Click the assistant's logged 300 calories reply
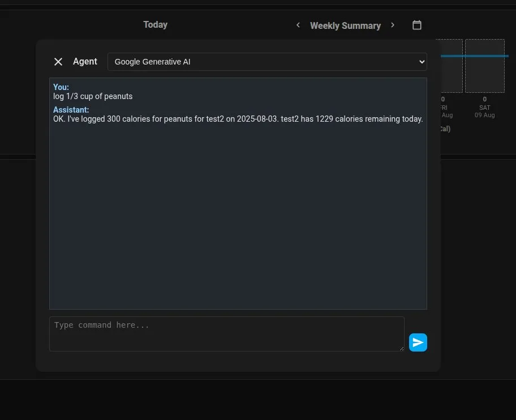 [x=238, y=119]
